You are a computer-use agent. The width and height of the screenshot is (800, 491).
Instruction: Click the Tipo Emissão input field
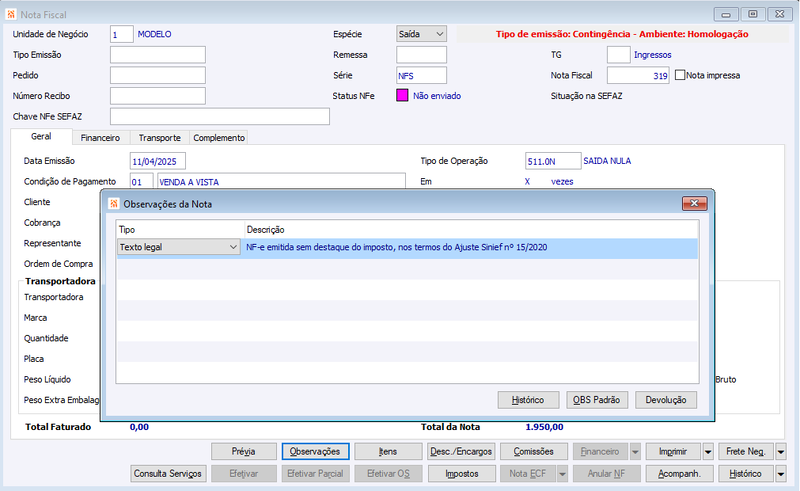click(158, 55)
